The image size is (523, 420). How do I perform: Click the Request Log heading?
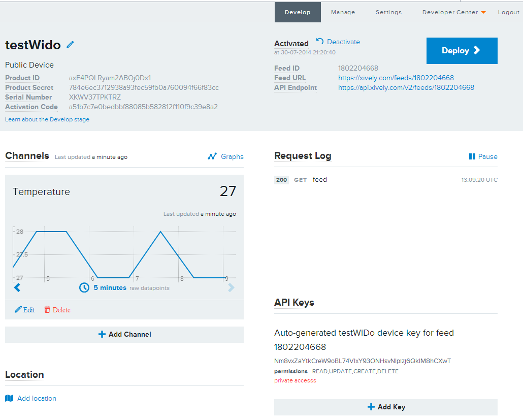[303, 156]
